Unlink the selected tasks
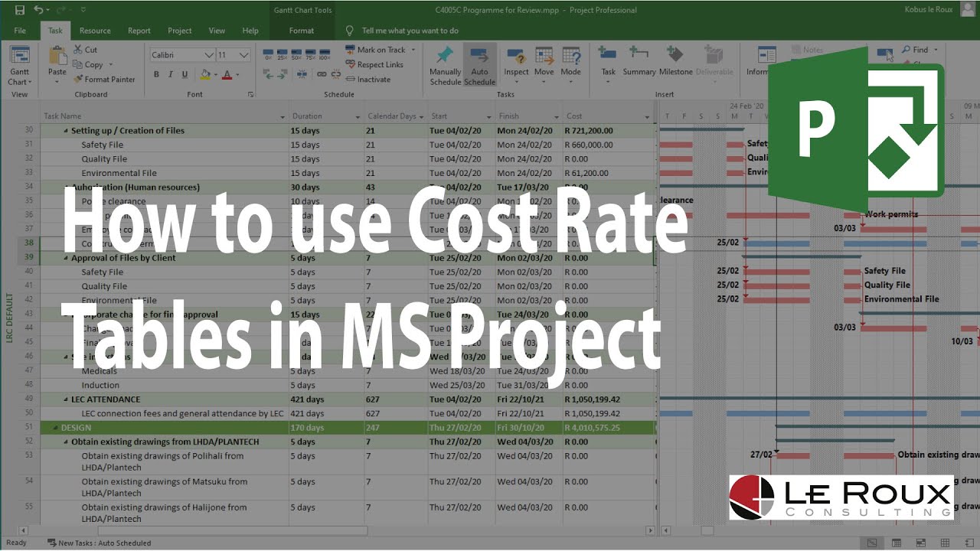This screenshot has height=551, width=980. coord(335,74)
